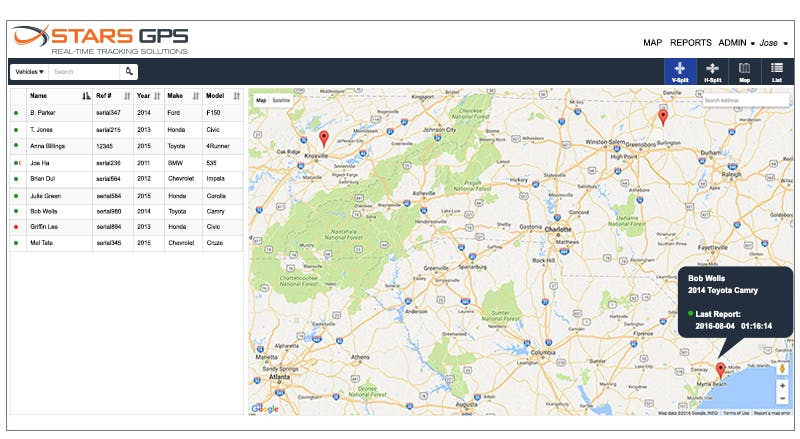Open the Vehicles dropdown
This screenshot has width=800, height=439.
point(30,72)
